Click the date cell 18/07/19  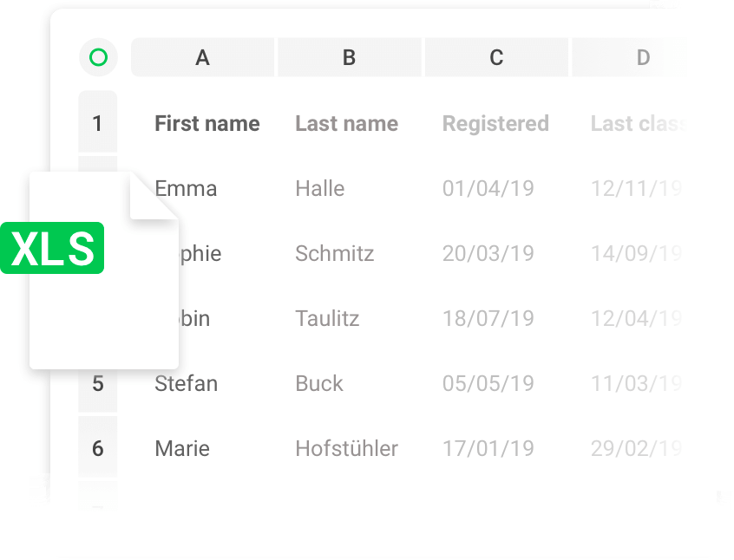[488, 318]
